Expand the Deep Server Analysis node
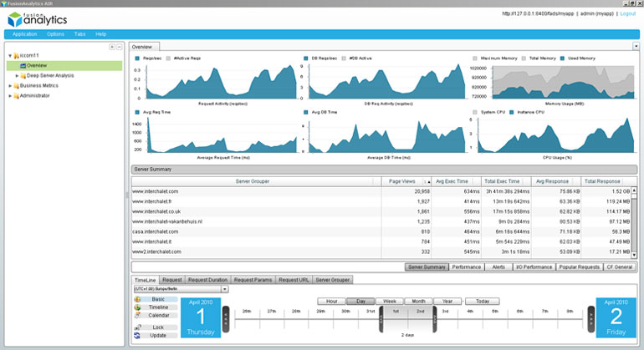The height and width of the screenshot is (350, 644). click(x=17, y=76)
